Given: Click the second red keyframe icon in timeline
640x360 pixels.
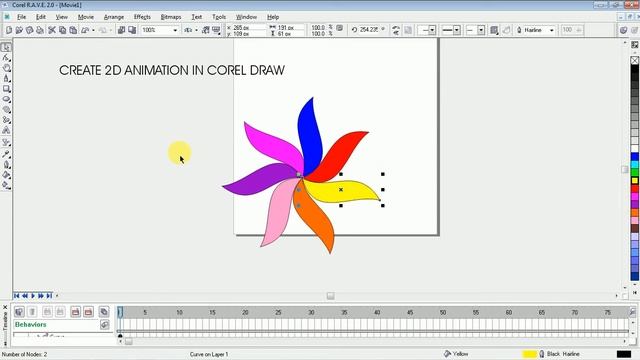Looking at the screenshot, I should [x=88, y=312].
